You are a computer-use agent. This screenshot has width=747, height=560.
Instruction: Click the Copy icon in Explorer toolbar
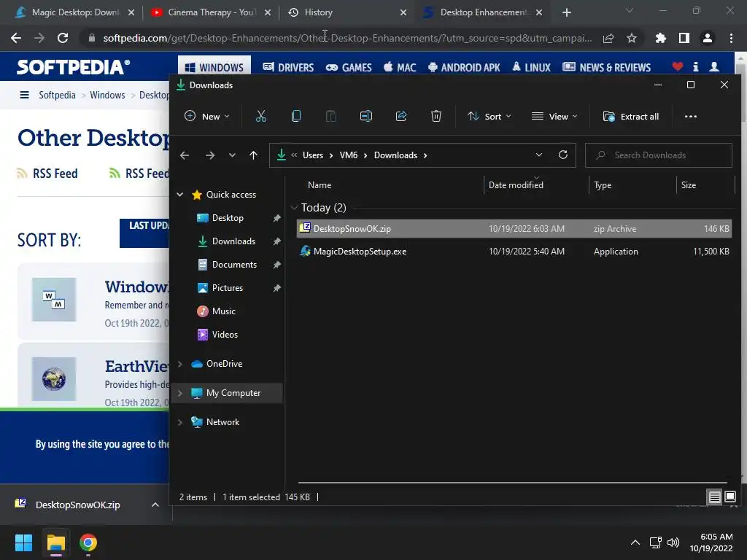click(296, 116)
